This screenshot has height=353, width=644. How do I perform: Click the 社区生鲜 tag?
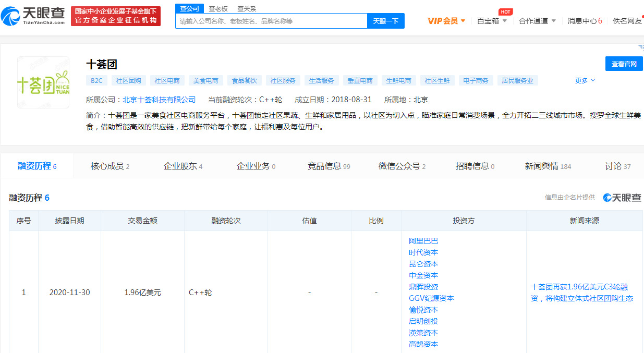437,80
